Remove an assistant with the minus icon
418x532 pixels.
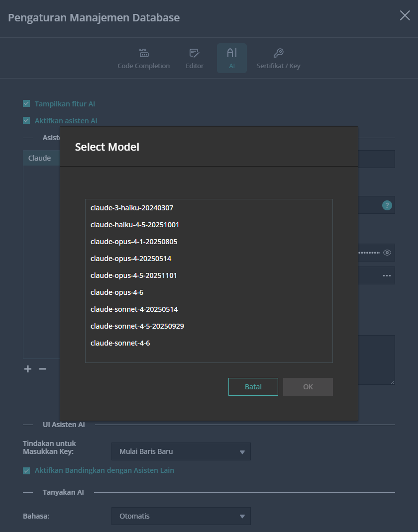[42, 368]
